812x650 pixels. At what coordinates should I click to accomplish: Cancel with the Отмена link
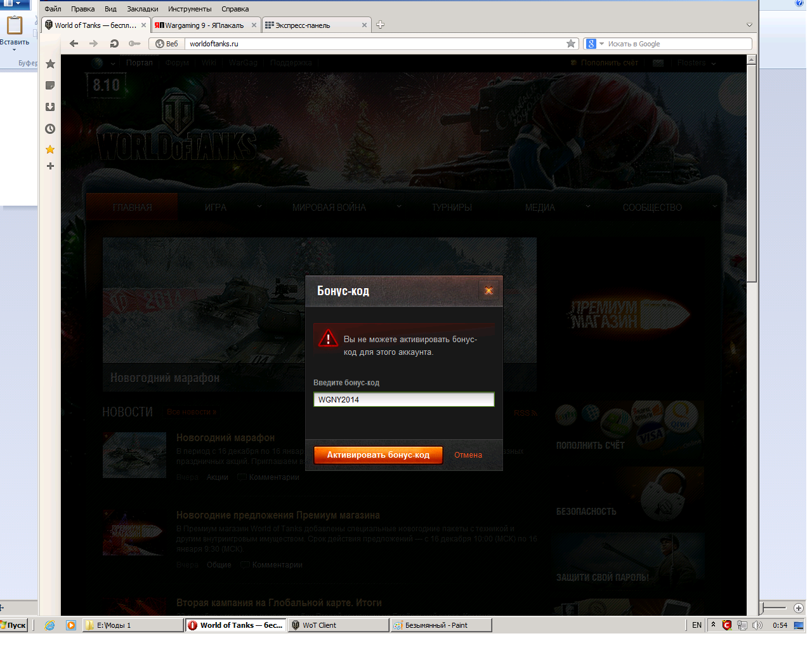pyautogui.click(x=468, y=455)
